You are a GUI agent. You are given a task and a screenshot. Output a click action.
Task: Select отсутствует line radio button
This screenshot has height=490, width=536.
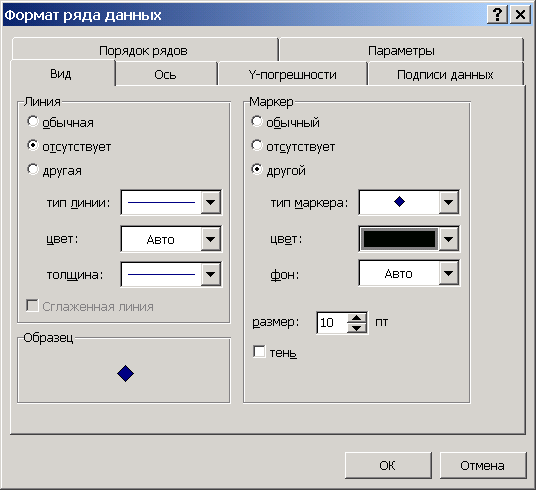pyautogui.click(x=33, y=146)
